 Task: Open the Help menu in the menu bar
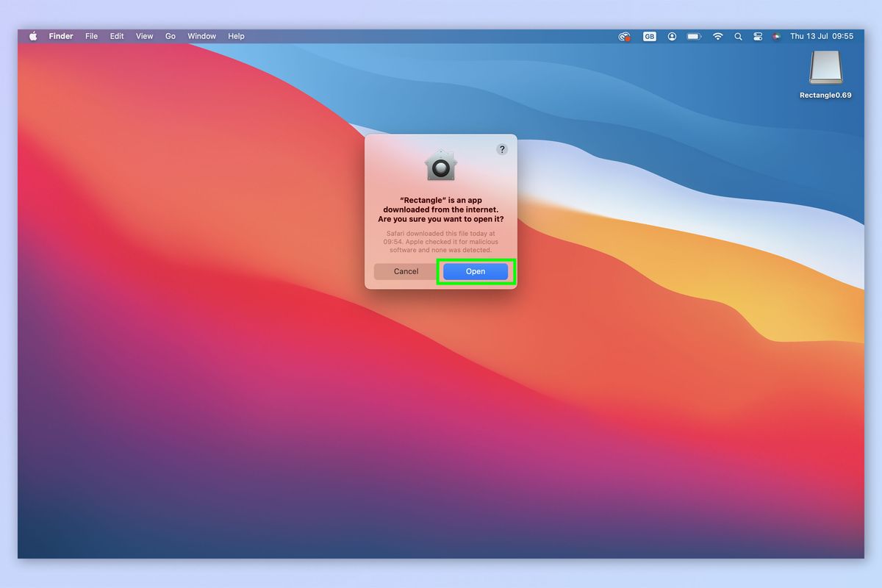tap(235, 36)
